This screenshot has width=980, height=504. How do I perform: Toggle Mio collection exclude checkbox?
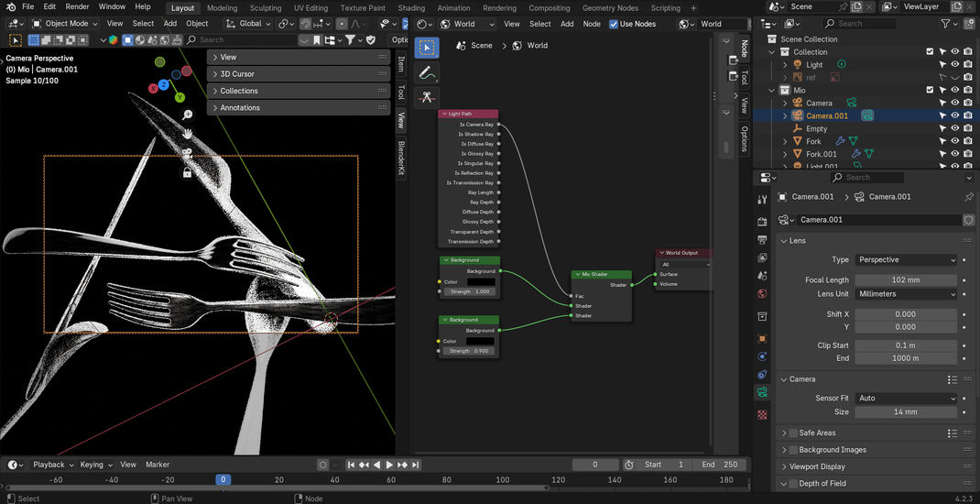(x=930, y=90)
